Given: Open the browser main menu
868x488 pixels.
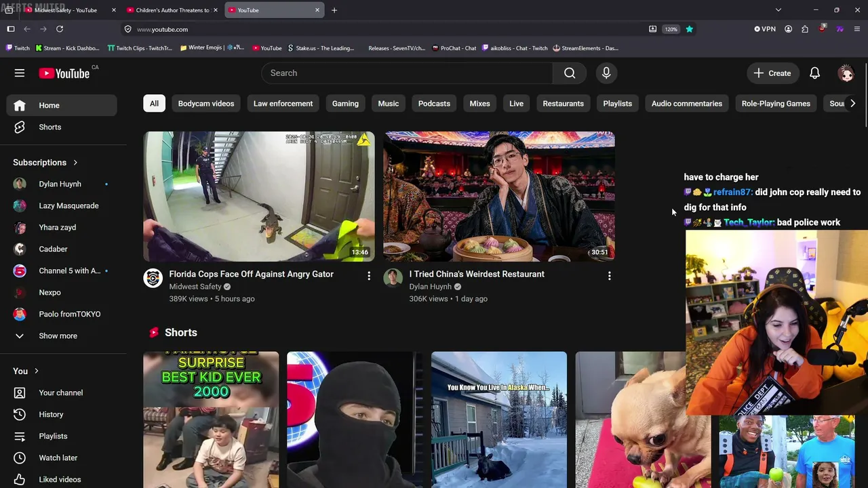Looking at the screenshot, I should tap(857, 29).
